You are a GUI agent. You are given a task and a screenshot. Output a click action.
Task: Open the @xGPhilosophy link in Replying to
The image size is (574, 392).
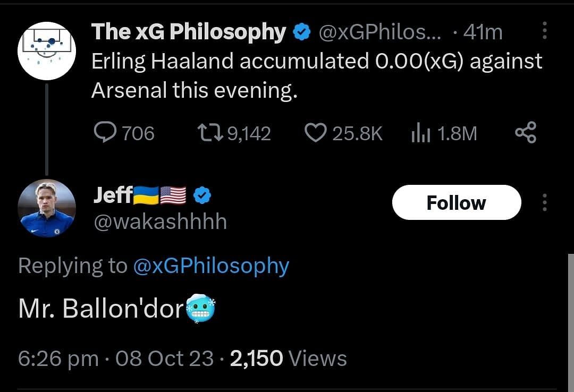211,266
